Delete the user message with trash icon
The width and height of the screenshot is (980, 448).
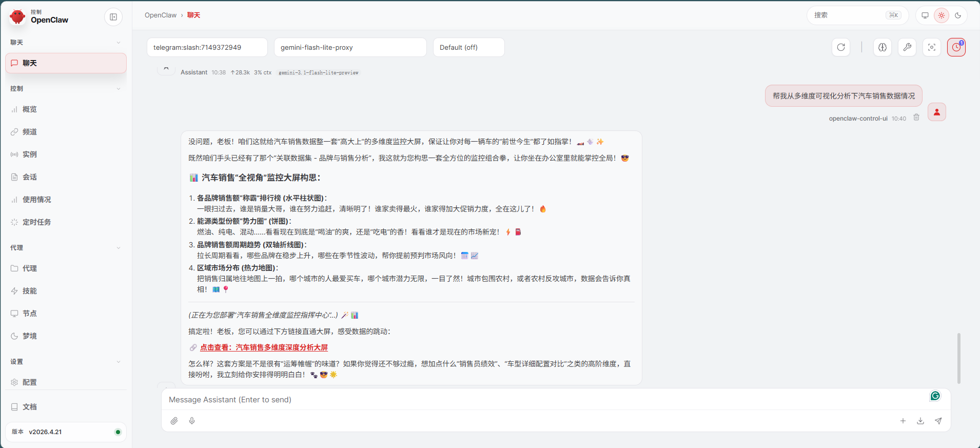(916, 118)
